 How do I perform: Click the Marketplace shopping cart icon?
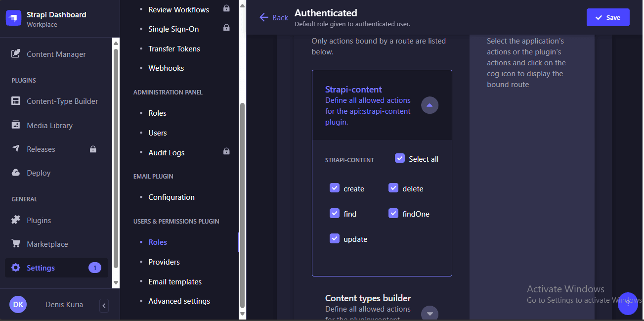coord(16,244)
